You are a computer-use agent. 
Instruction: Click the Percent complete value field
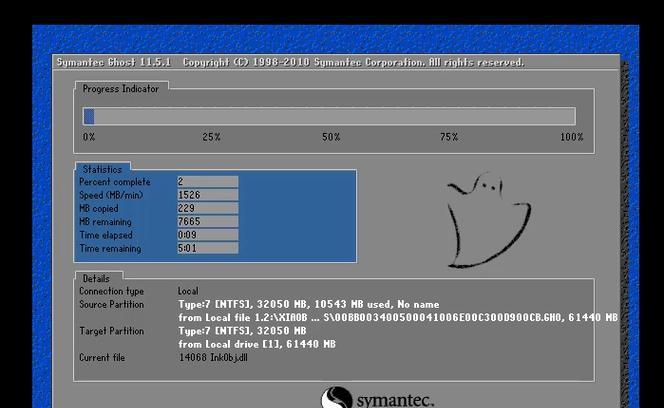click(208, 182)
